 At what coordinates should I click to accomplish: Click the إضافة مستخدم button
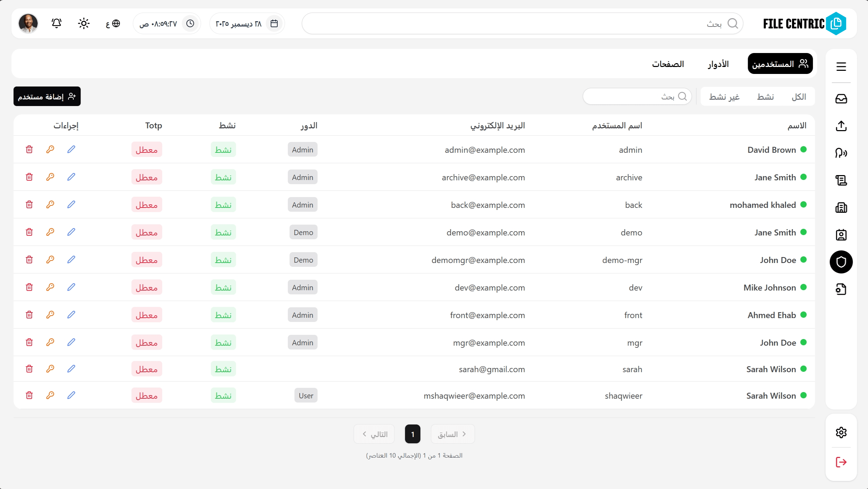tap(47, 96)
